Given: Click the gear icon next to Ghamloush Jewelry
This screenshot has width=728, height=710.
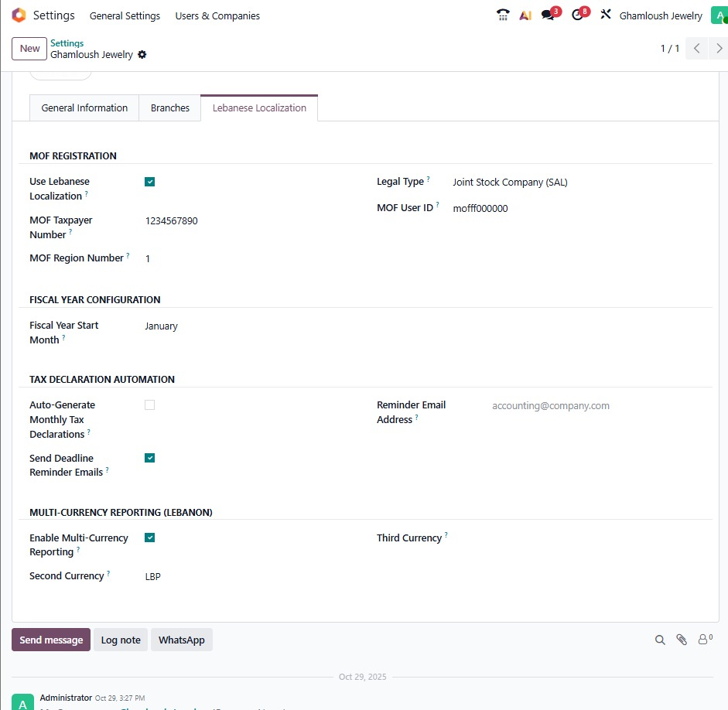Looking at the screenshot, I should (x=142, y=55).
